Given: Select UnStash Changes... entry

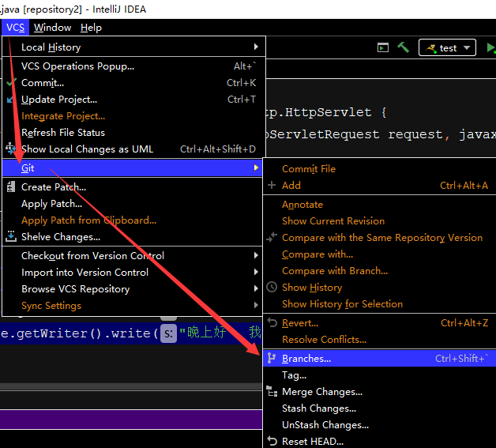Looking at the screenshot, I should [380, 425].
